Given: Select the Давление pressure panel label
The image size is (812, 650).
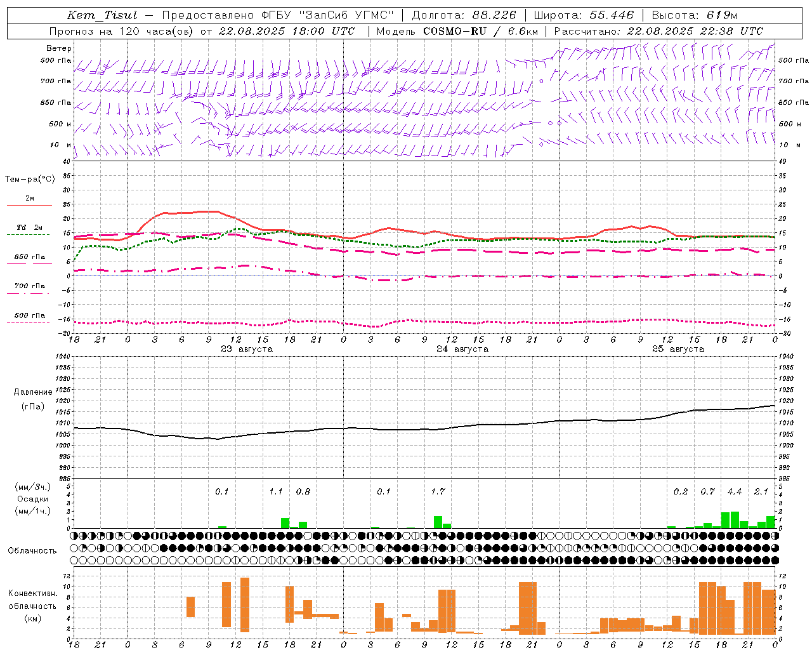Looking at the screenshot, I should (x=33, y=392).
